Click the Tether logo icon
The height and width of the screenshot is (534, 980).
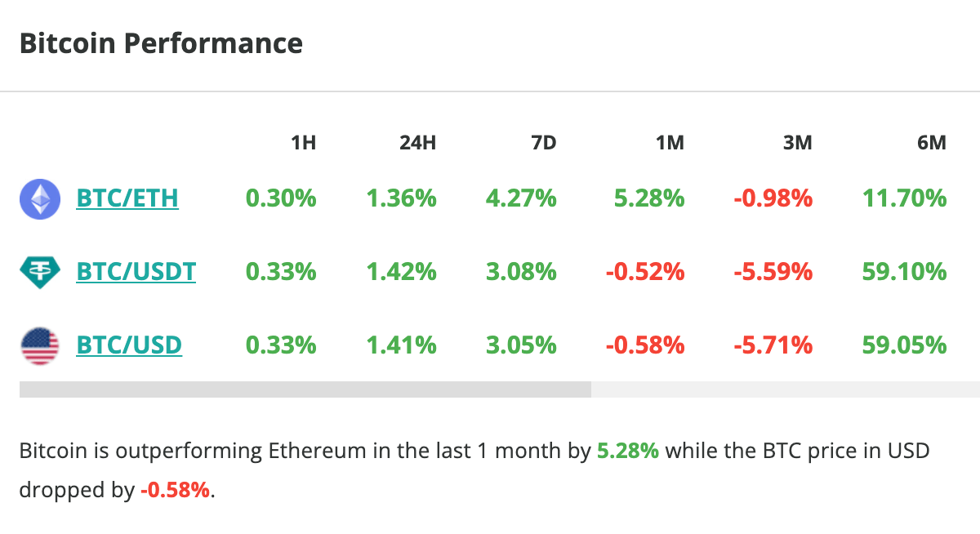(x=39, y=272)
